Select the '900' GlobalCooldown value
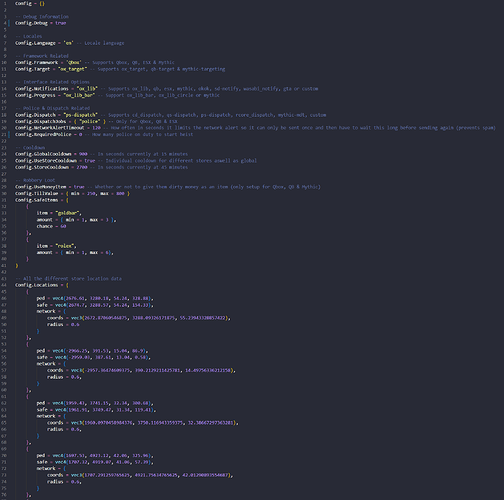This screenshot has height=500, width=504. [x=83, y=154]
